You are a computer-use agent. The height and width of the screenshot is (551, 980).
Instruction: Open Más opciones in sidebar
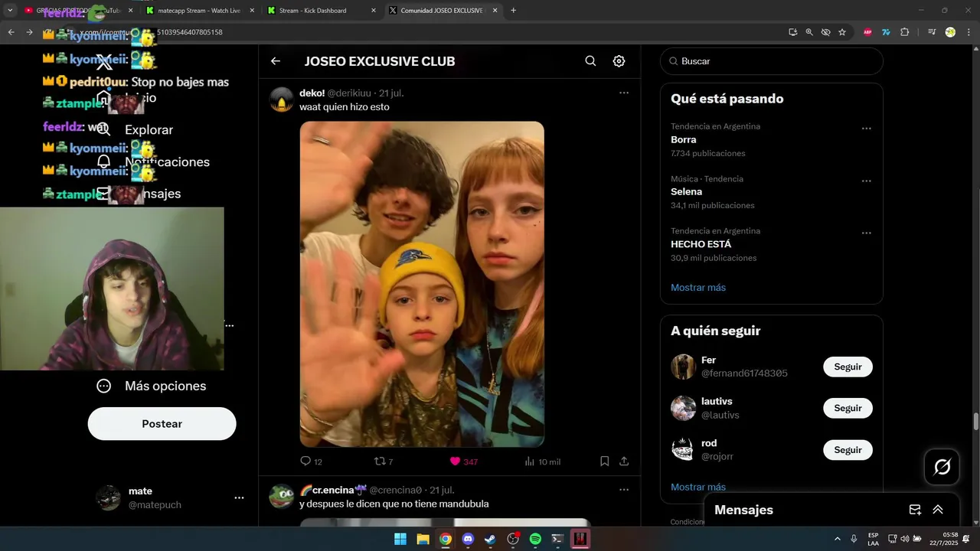152,386
